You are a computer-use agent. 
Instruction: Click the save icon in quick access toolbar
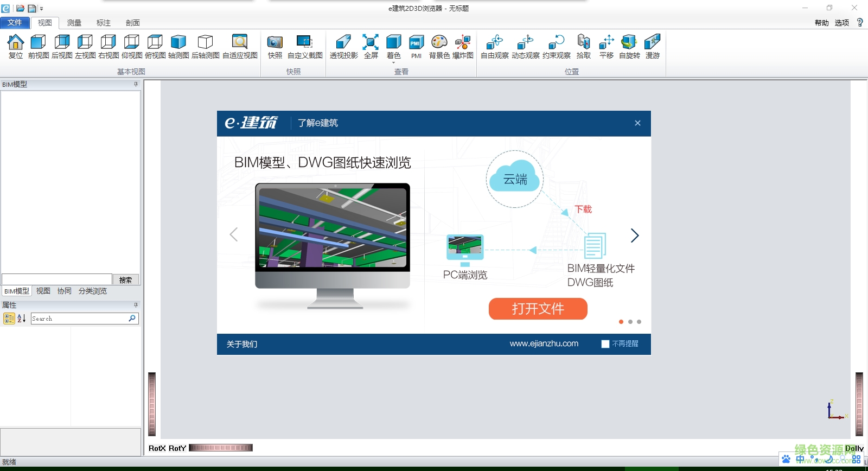(x=32, y=8)
